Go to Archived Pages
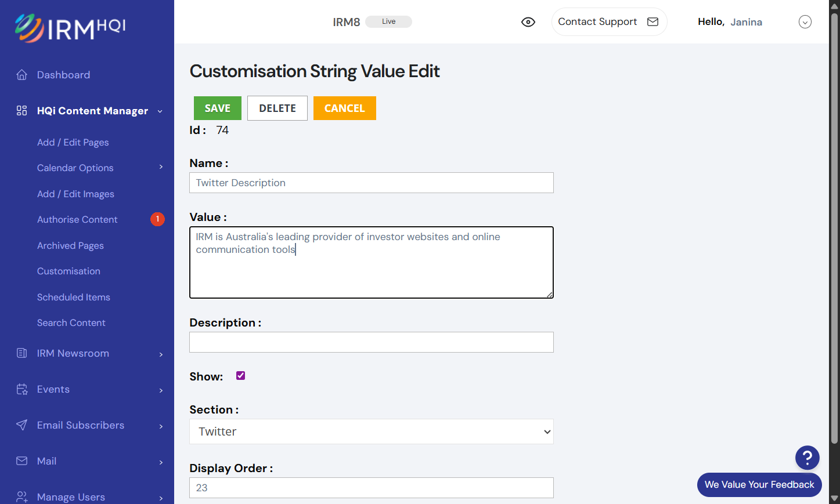840x504 pixels. pos(70,245)
